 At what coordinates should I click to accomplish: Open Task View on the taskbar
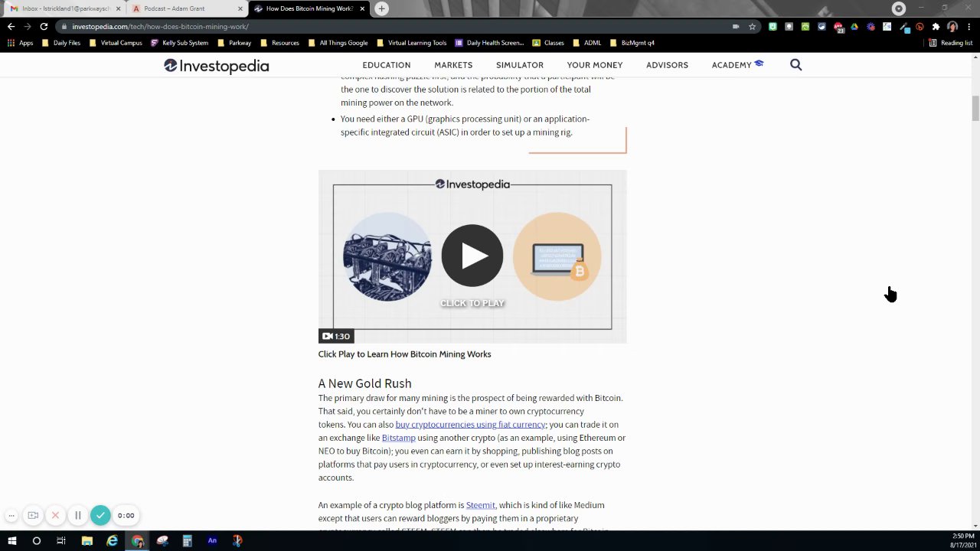pos(61,540)
